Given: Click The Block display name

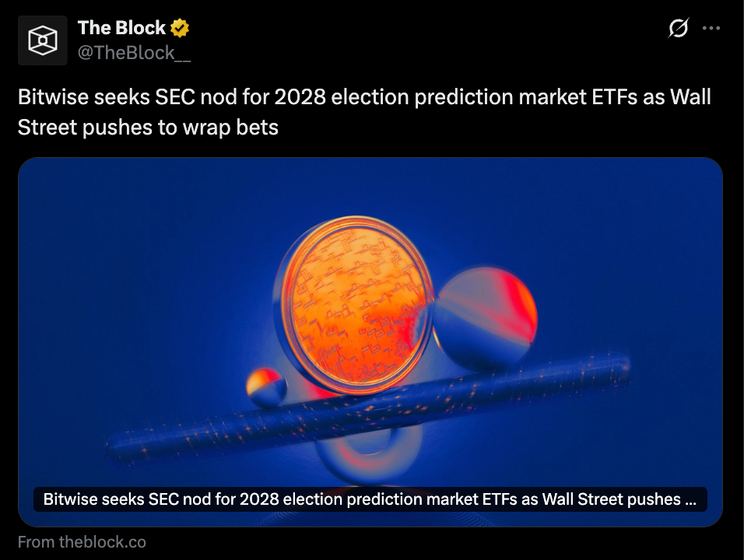Looking at the screenshot, I should 121,28.
